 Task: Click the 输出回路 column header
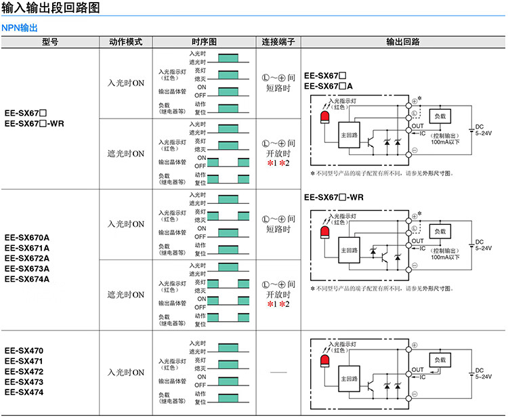[x=403, y=42]
